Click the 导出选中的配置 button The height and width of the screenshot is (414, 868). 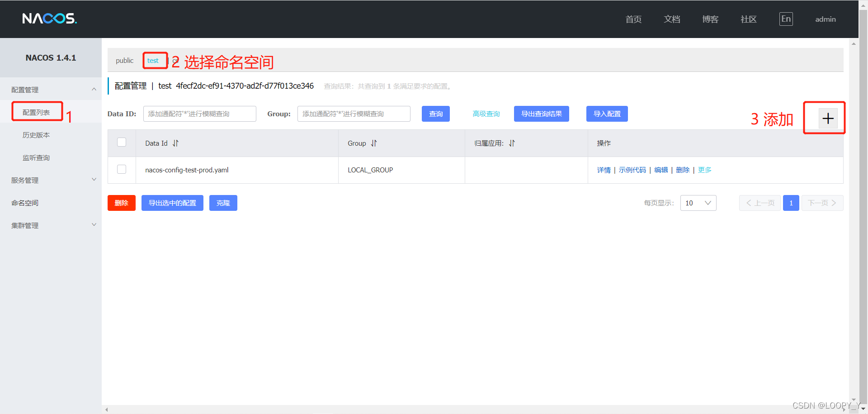pyautogui.click(x=172, y=203)
